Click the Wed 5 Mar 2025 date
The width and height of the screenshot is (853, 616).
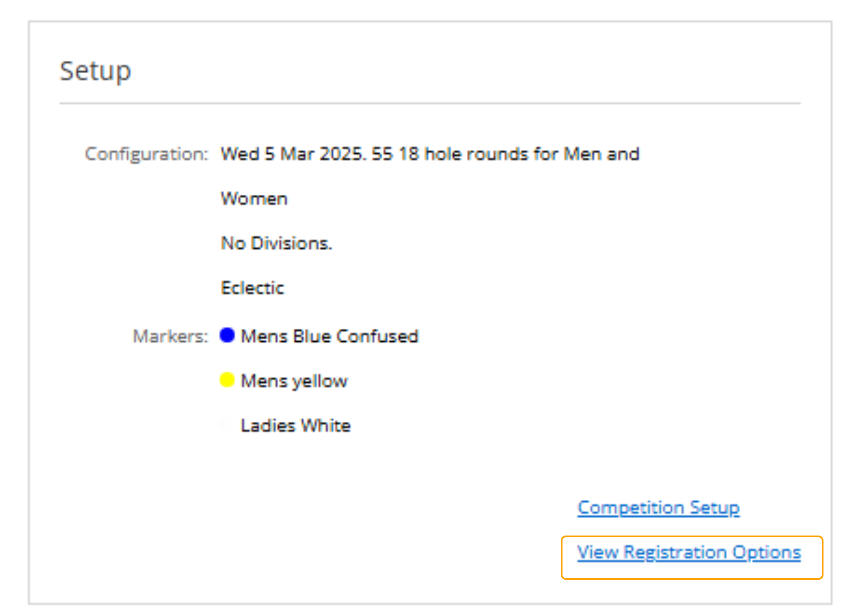point(292,154)
